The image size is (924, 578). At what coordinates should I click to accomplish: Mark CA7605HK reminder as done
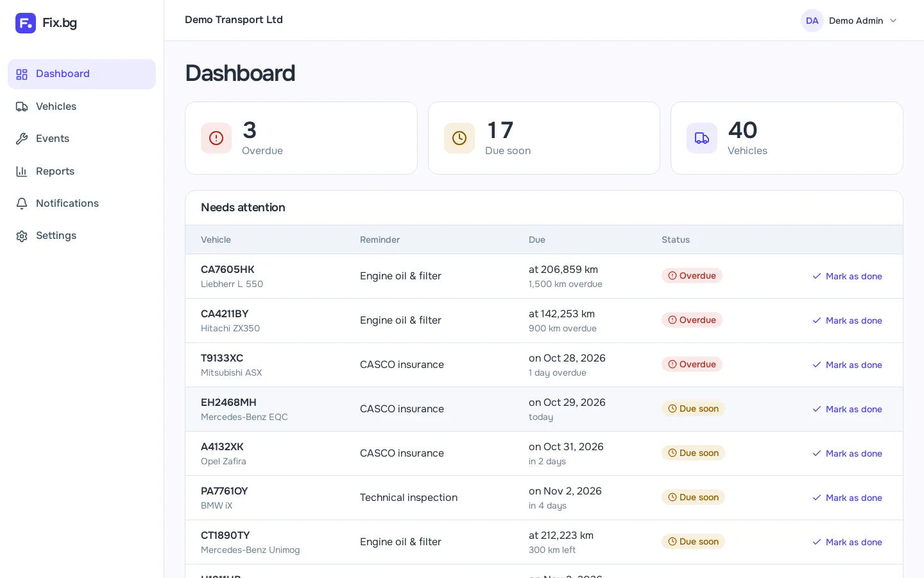(847, 276)
